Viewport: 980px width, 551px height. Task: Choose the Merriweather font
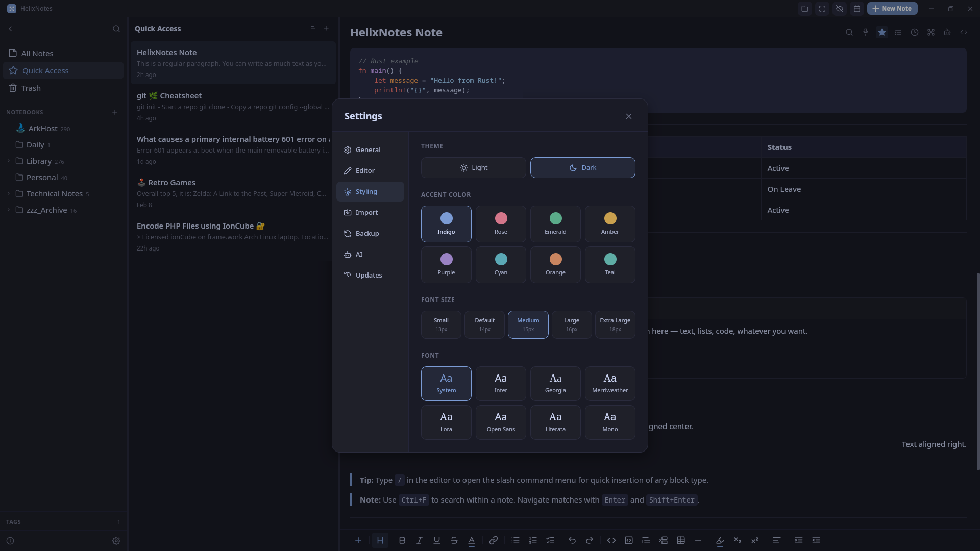pos(610,383)
